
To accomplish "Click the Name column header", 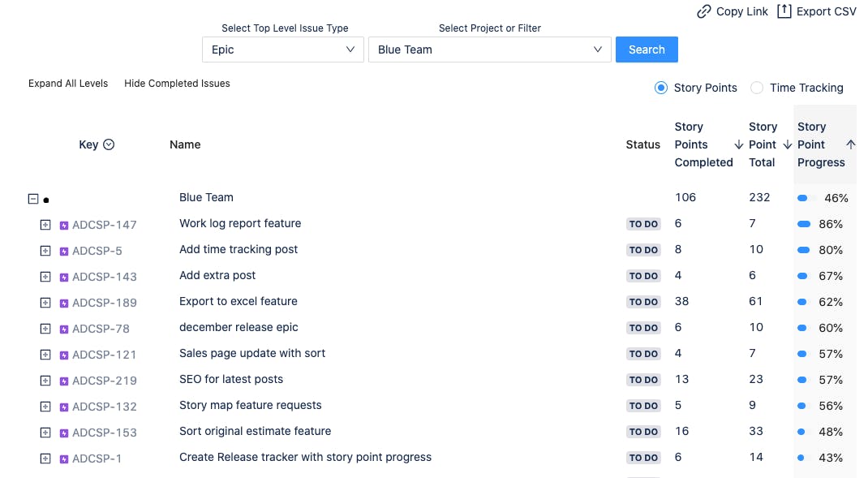I will click(185, 144).
